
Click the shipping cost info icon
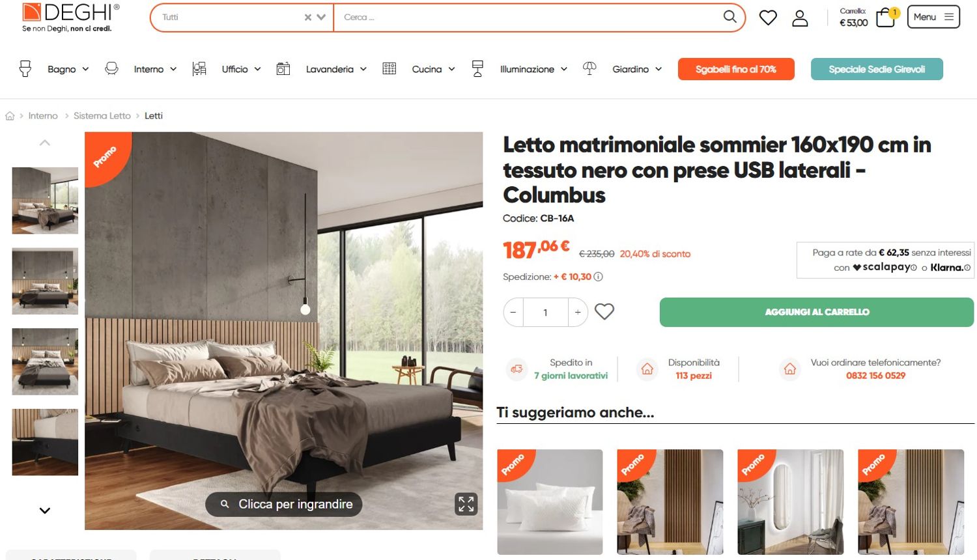click(598, 277)
